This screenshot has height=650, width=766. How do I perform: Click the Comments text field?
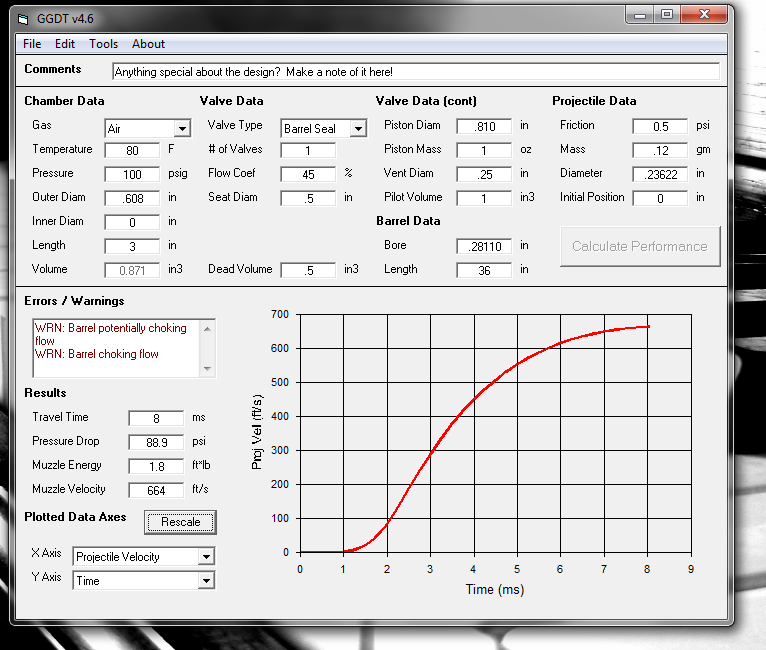pyautogui.click(x=415, y=72)
